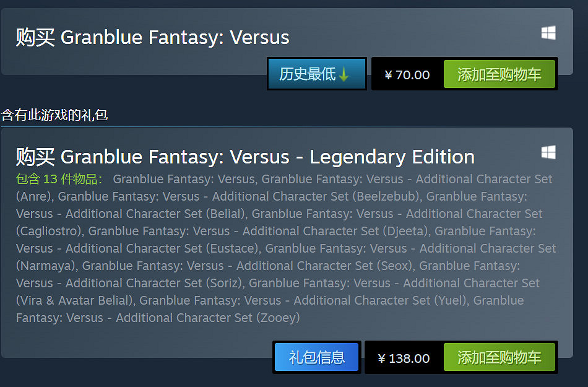Select the Legendary Edition purchase title
The image size is (588, 387).
(x=245, y=157)
